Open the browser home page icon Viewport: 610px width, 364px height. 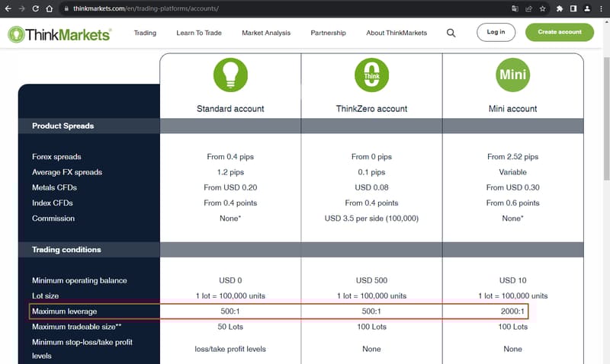pos(50,8)
